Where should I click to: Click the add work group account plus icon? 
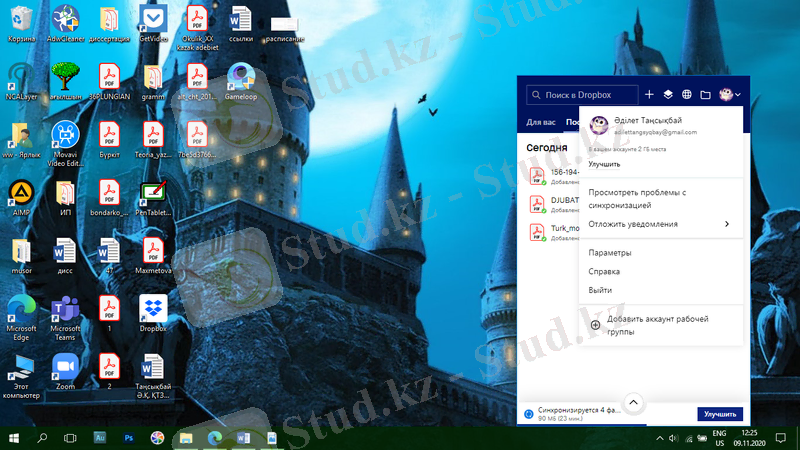[x=595, y=324]
